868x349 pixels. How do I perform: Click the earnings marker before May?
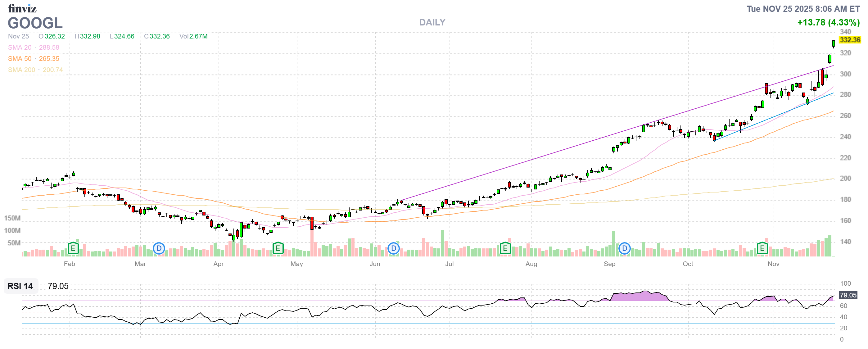pyautogui.click(x=278, y=249)
